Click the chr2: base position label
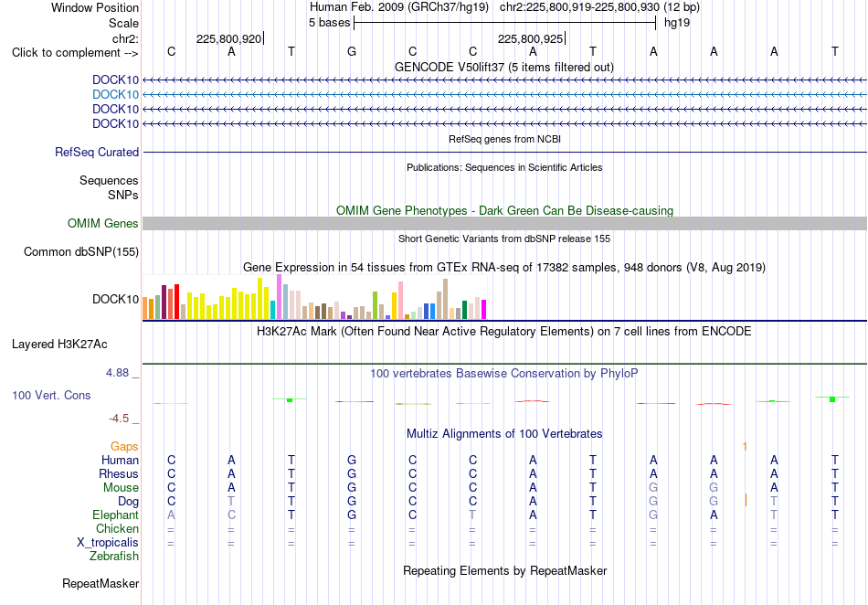 pyautogui.click(x=125, y=38)
